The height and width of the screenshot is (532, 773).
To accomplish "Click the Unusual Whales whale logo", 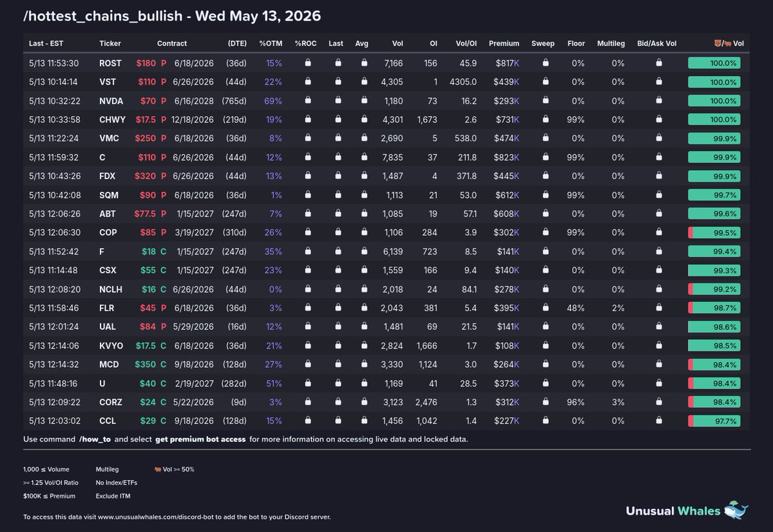I will click(x=736, y=509).
